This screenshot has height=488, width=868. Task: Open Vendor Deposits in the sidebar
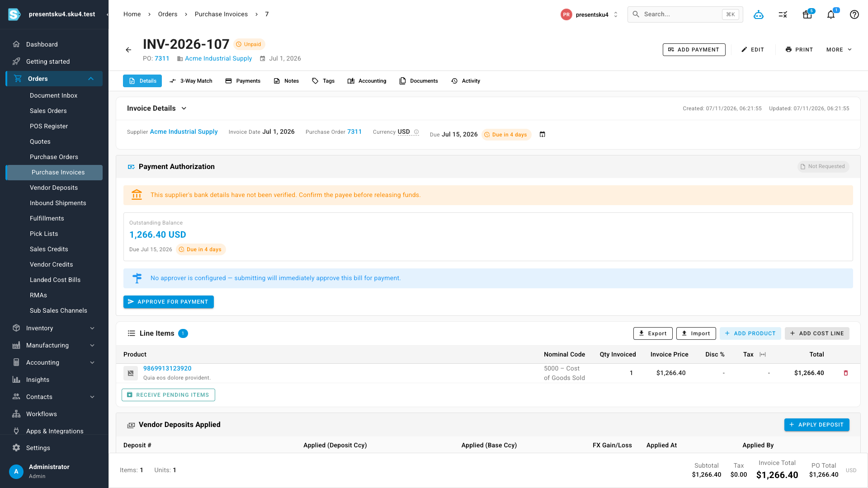click(x=54, y=188)
